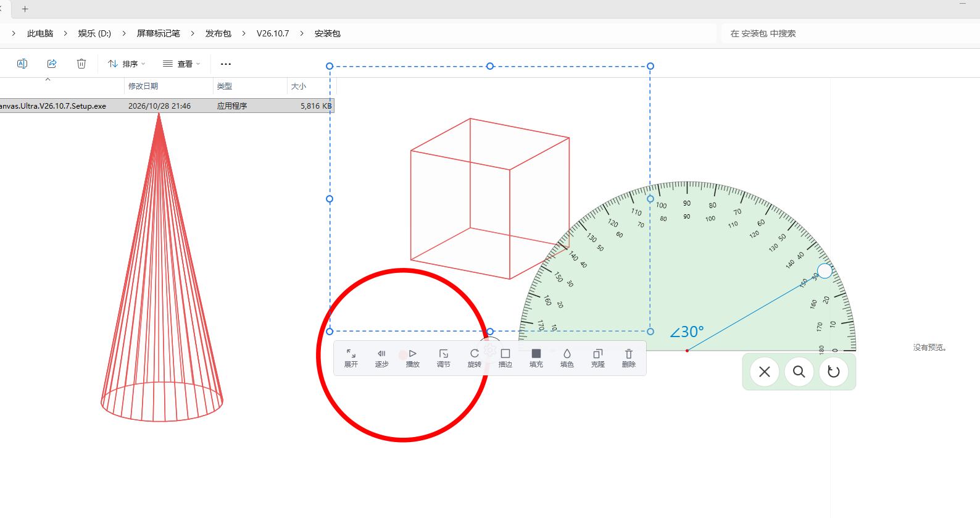
Task: Click the 逐步 step-by-step icon
Action: (382, 358)
